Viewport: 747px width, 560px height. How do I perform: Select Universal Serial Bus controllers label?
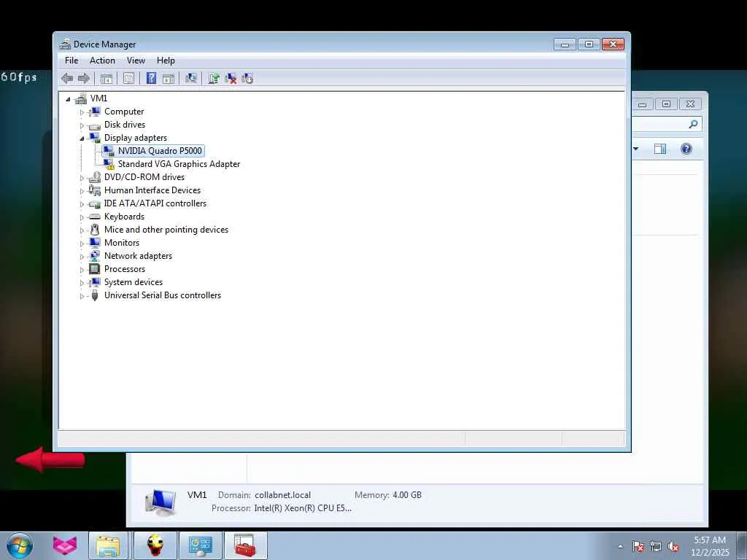coord(163,295)
